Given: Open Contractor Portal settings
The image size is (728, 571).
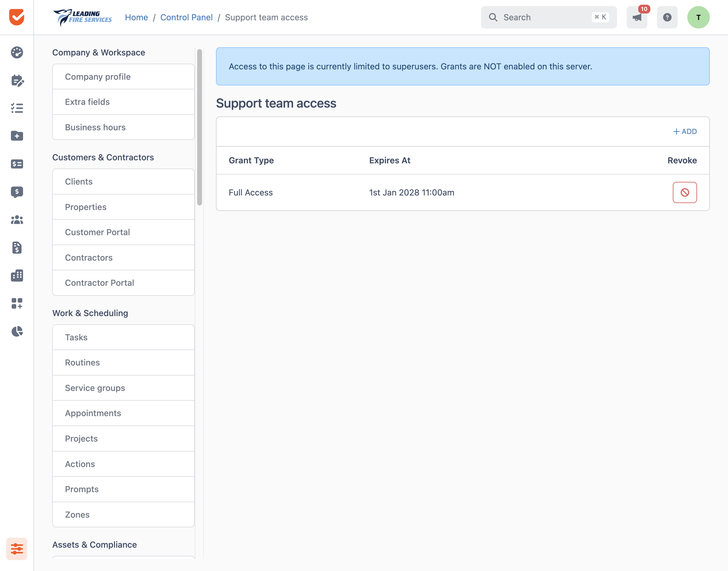Looking at the screenshot, I should tap(123, 283).
